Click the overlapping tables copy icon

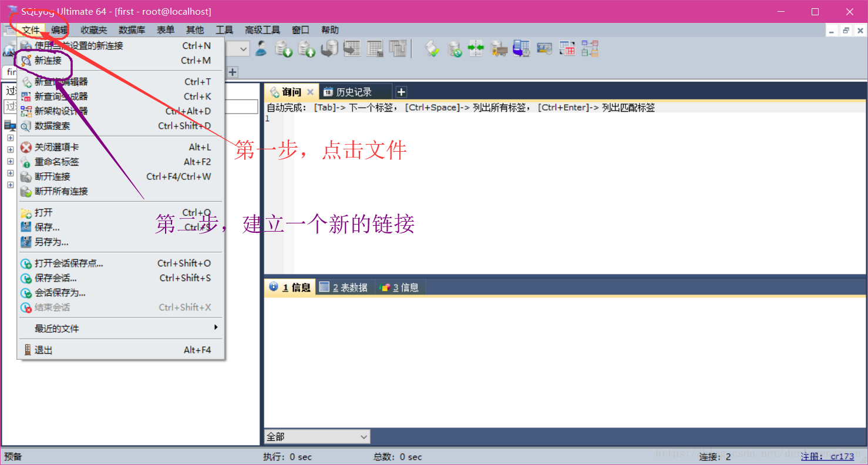[x=398, y=49]
